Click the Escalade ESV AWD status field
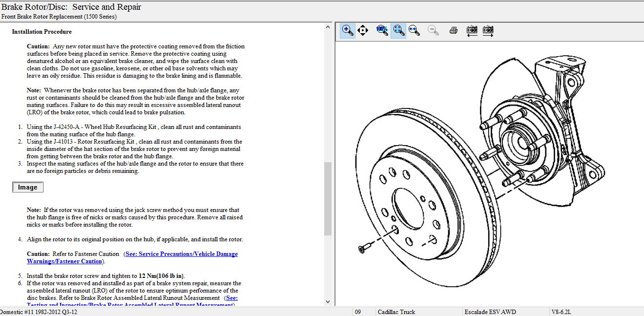Screen dimensions: 644x316 tap(490, 312)
